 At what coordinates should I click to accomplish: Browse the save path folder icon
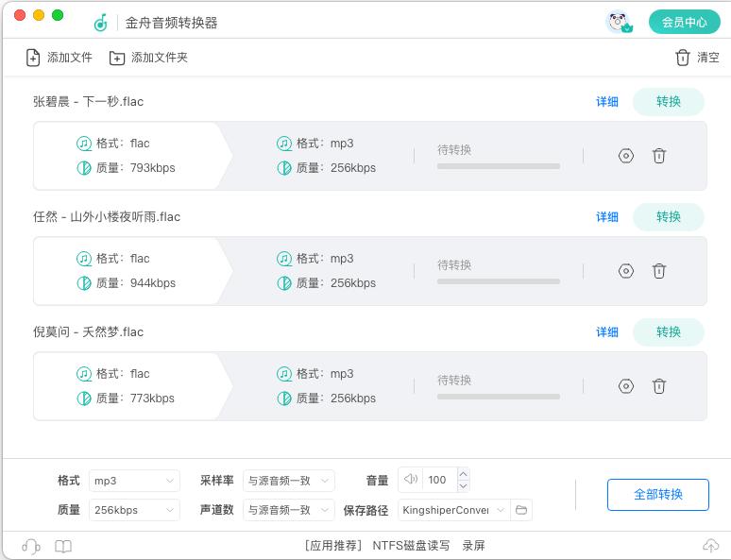click(521, 510)
